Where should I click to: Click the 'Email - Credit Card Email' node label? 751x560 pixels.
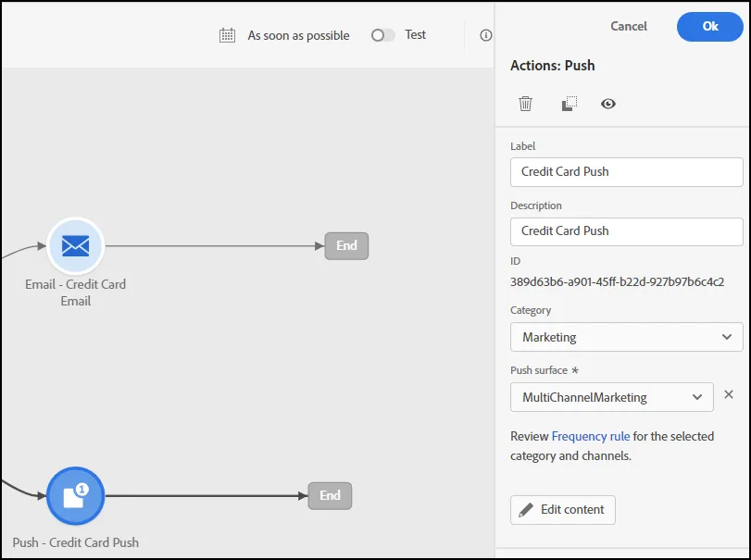click(76, 292)
